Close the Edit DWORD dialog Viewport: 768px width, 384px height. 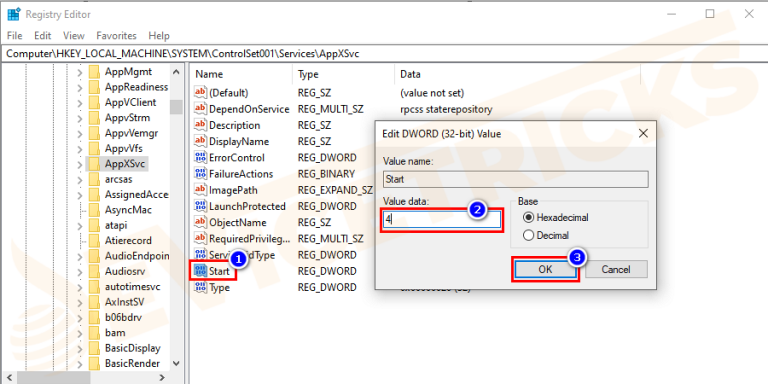[x=643, y=133]
